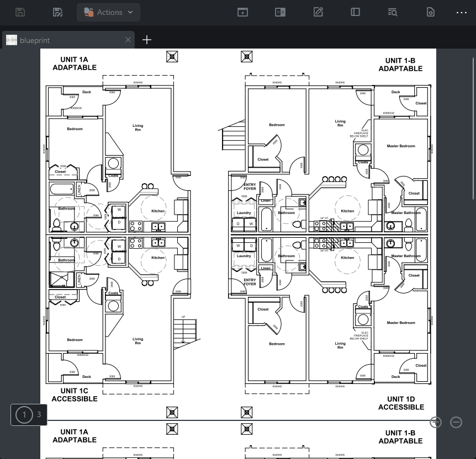Open the three-dot more options menu
Viewport: 476px width, 459px height.
462,12
